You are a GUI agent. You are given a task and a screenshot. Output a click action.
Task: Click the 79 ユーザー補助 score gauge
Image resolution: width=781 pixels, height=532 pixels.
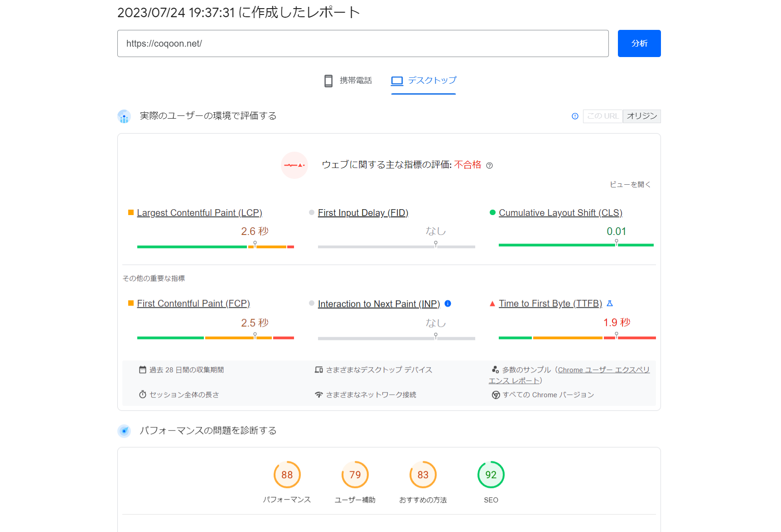355,474
